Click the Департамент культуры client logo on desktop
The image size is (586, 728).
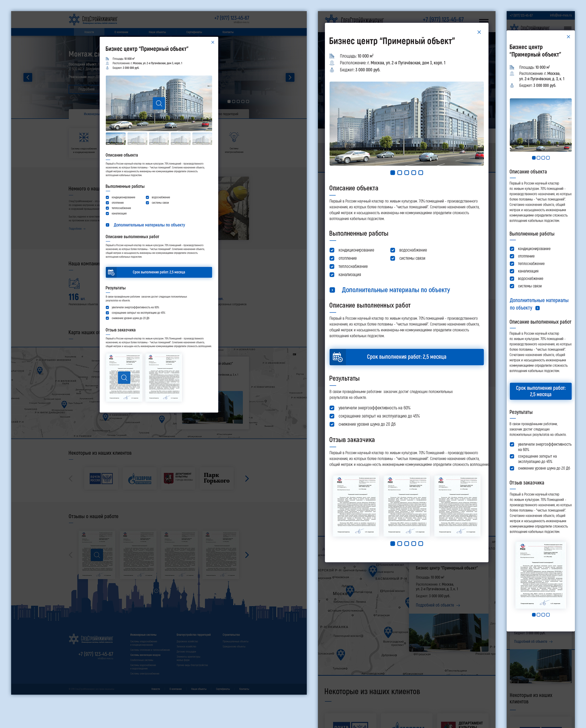coord(178,479)
